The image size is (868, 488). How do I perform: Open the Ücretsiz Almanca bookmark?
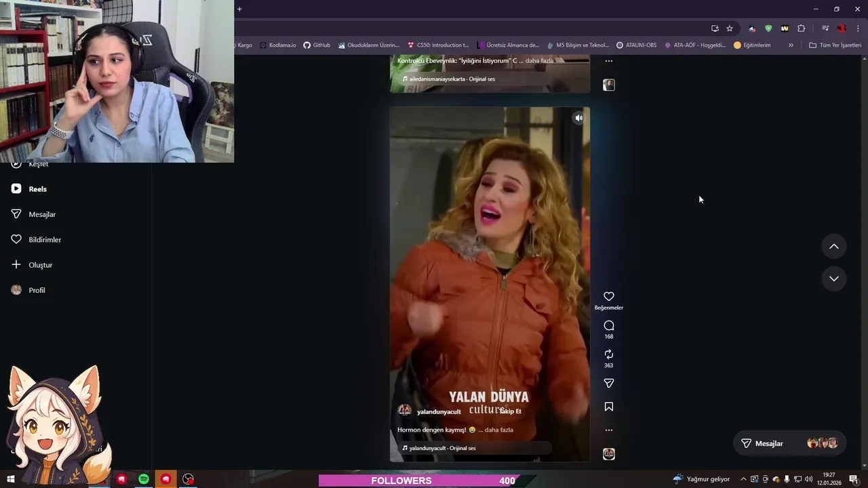pos(509,45)
